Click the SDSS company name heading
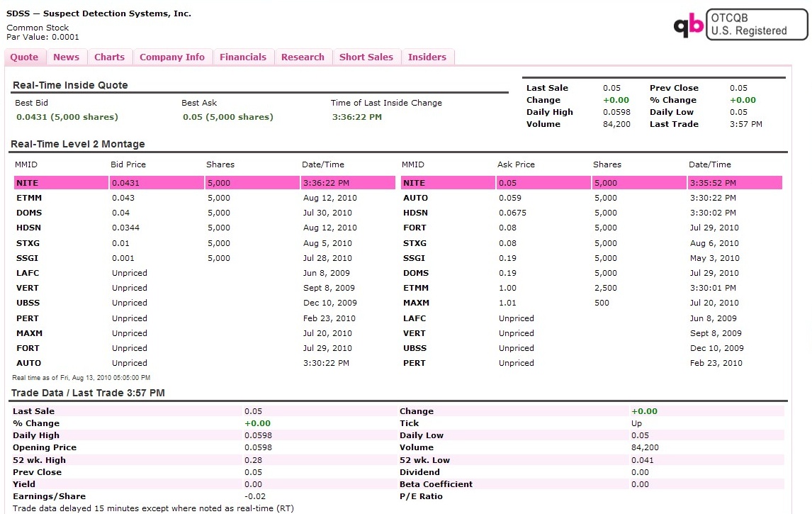 click(98, 13)
